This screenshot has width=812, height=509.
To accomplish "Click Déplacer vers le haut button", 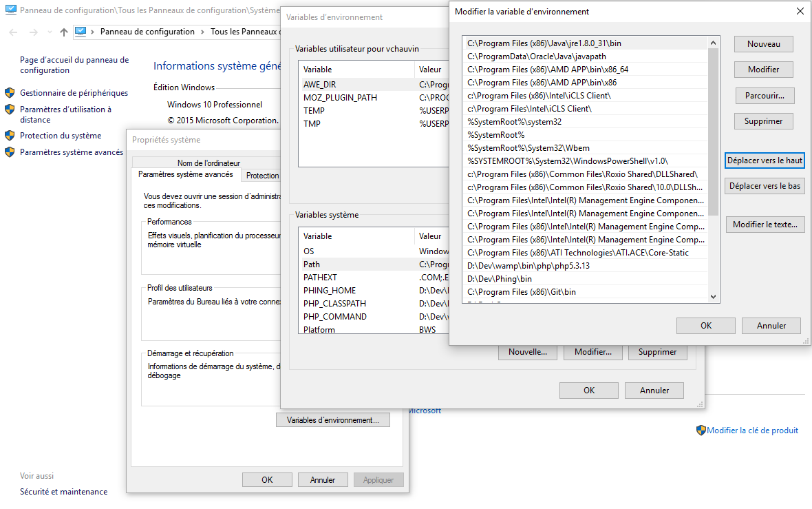I will 765,160.
